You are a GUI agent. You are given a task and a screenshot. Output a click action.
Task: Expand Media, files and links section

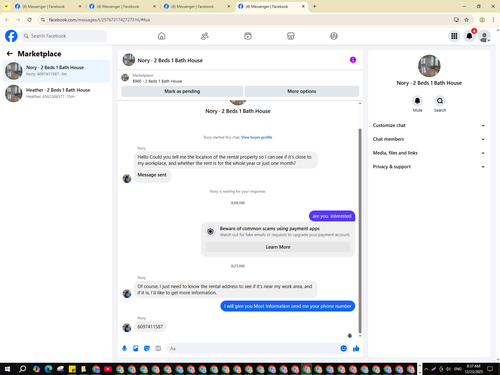pos(429,153)
